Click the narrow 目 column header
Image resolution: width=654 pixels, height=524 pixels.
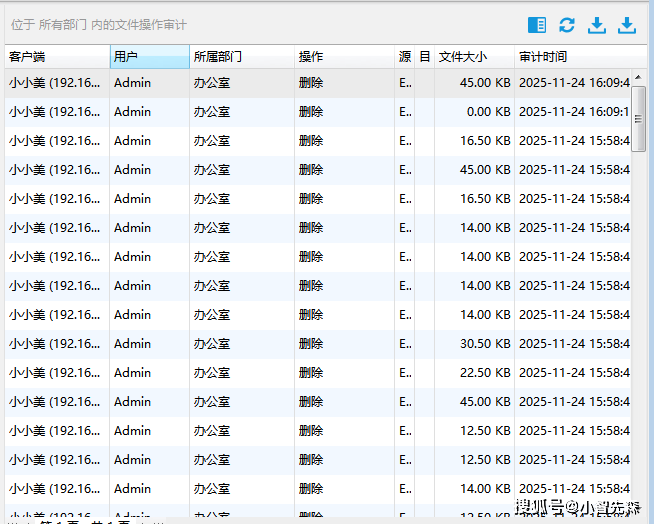pos(425,57)
